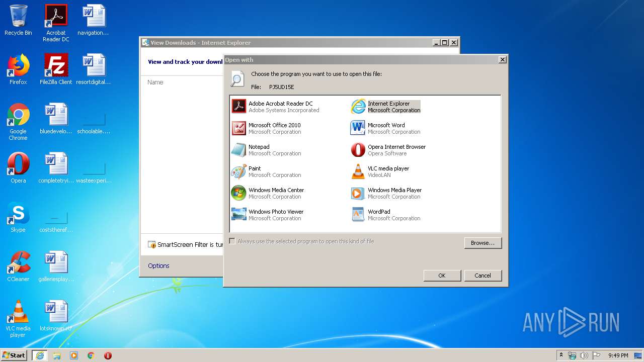Select VLC media player icon in list

(358, 171)
